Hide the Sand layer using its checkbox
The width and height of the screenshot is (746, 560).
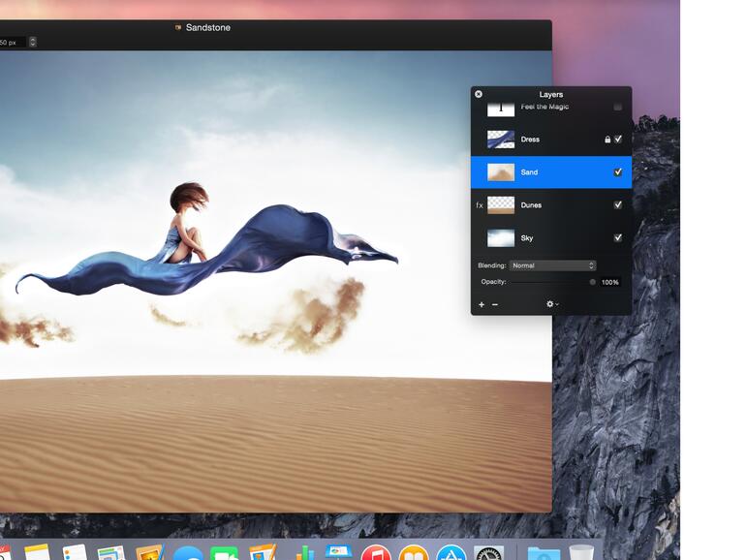pyautogui.click(x=618, y=172)
